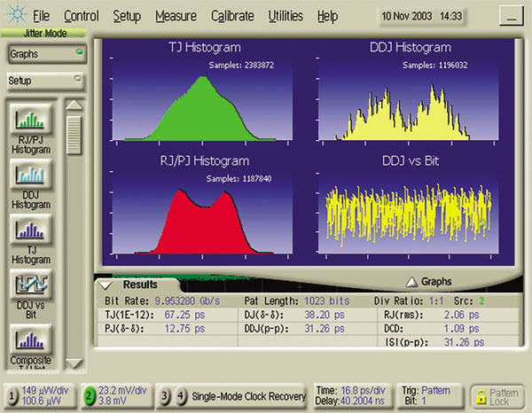532x413 pixels.
Task: Open the Control menu
Action: [82, 16]
